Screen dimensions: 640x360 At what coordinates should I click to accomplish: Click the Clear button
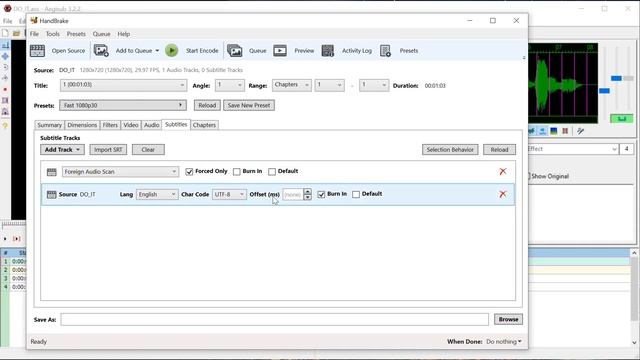148,150
